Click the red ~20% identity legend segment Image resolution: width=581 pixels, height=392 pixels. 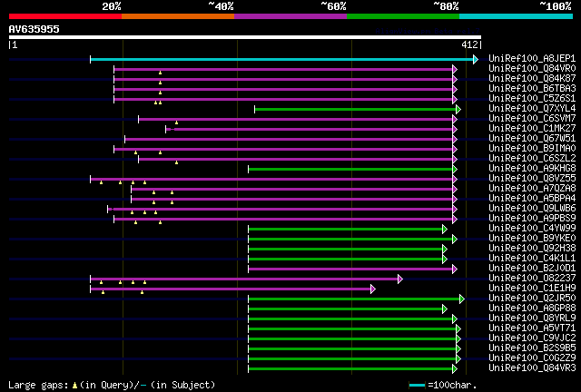tap(65, 16)
